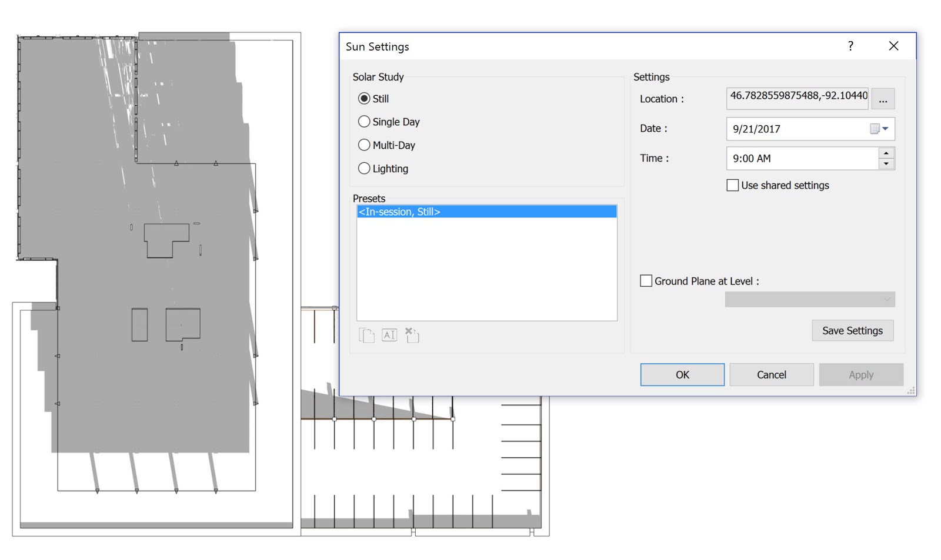Decrease time using the down spinner arrow

[x=887, y=163]
